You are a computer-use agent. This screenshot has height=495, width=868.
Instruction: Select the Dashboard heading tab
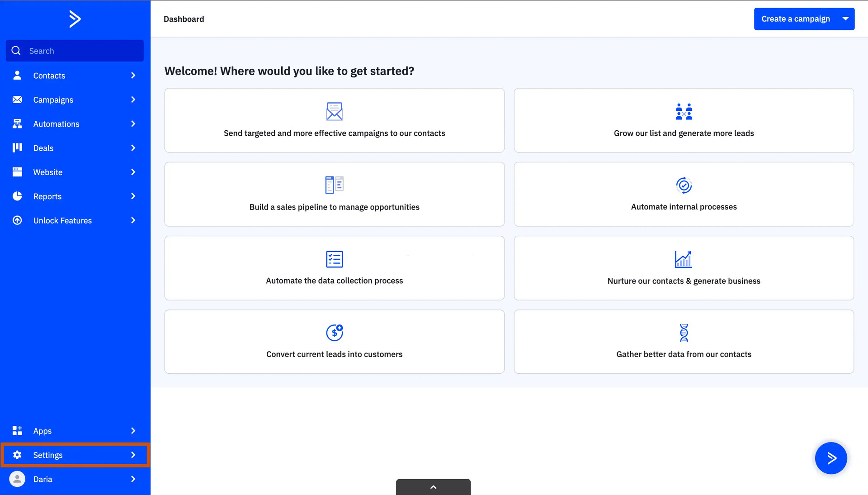pos(184,19)
